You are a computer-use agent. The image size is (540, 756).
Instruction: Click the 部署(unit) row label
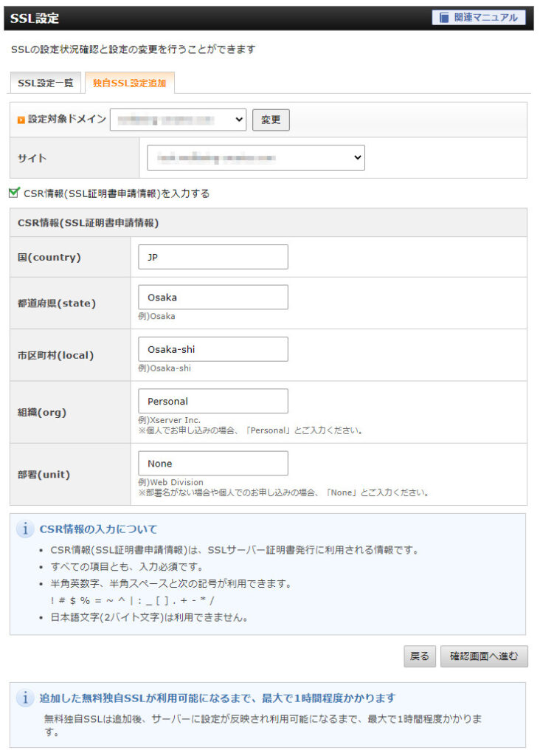(x=44, y=475)
